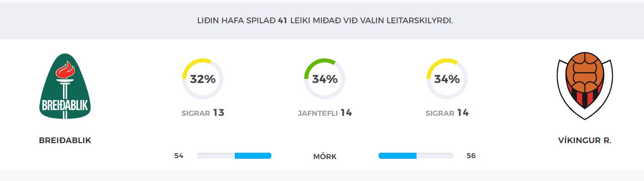Viewport: 644px width, 181px height.
Task: Select the JAFNTEFLI 14 draws label
Action: point(325,113)
